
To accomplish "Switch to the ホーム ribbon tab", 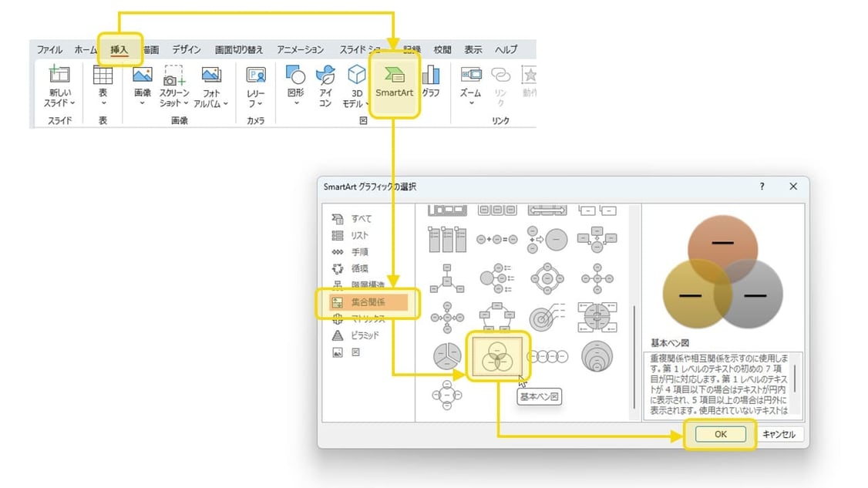I will pos(84,49).
